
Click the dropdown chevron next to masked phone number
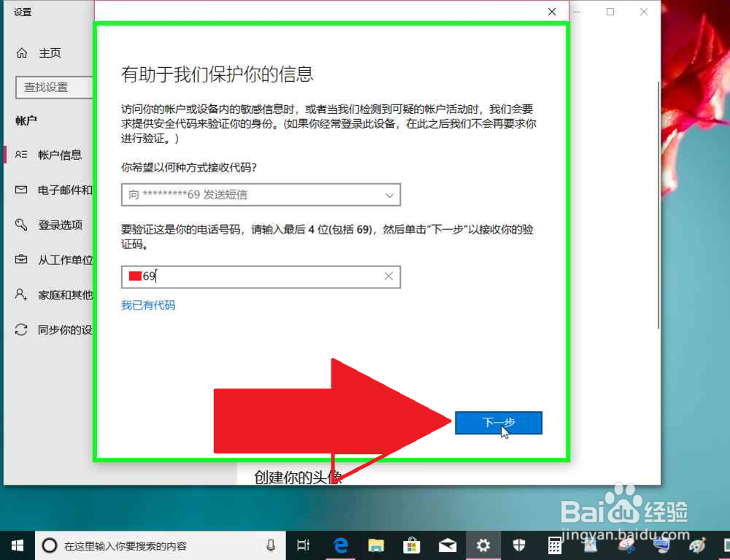(389, 195)
